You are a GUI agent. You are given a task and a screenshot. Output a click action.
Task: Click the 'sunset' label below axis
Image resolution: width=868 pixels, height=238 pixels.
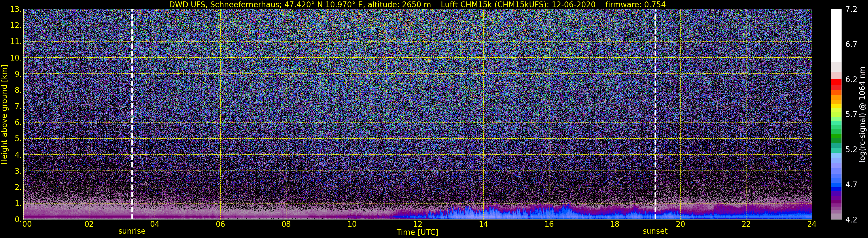click(655, 231)
